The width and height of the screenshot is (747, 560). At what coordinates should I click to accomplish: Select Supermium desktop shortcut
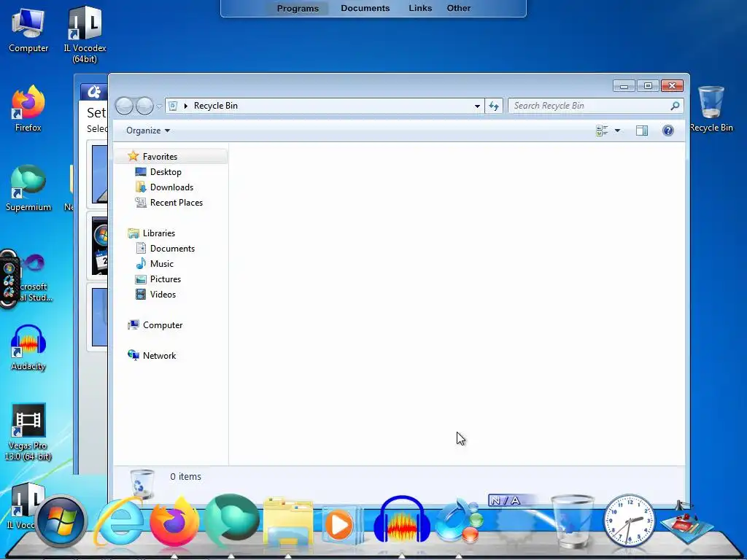[28, 188]
